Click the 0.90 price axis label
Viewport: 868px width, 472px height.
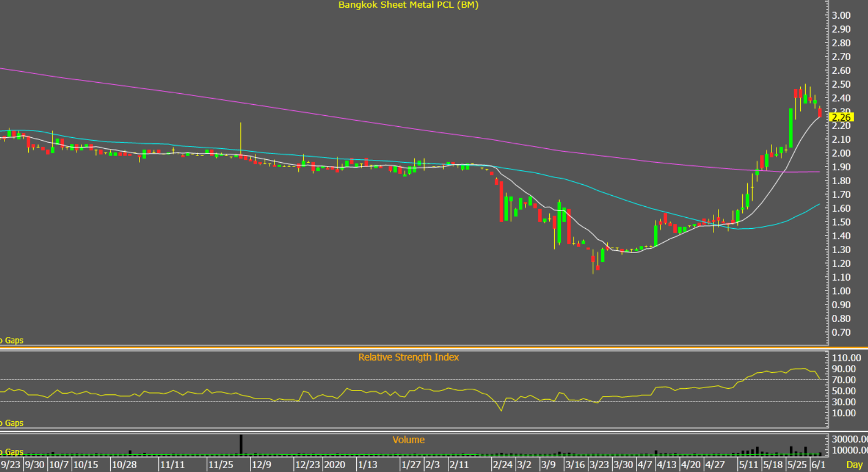[842, 305]
